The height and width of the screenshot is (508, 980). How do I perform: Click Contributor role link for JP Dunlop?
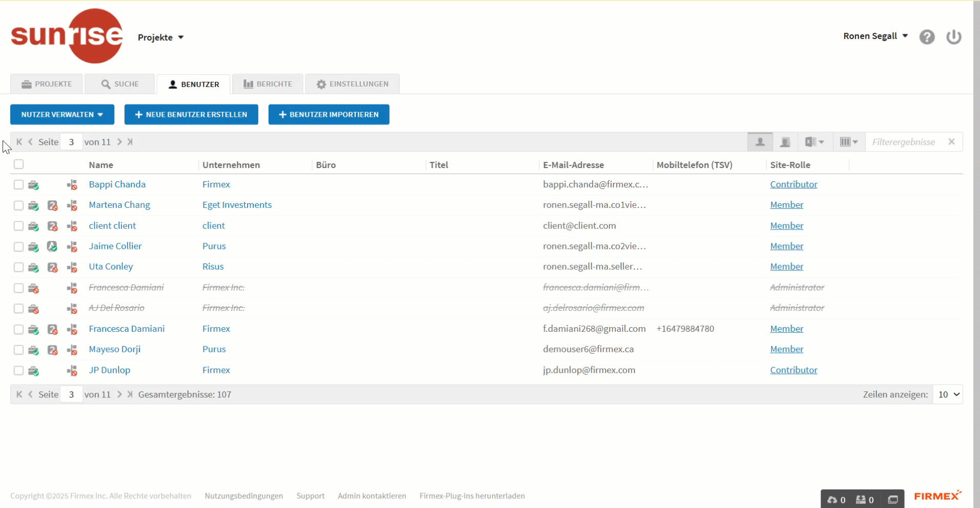(793, 370)
